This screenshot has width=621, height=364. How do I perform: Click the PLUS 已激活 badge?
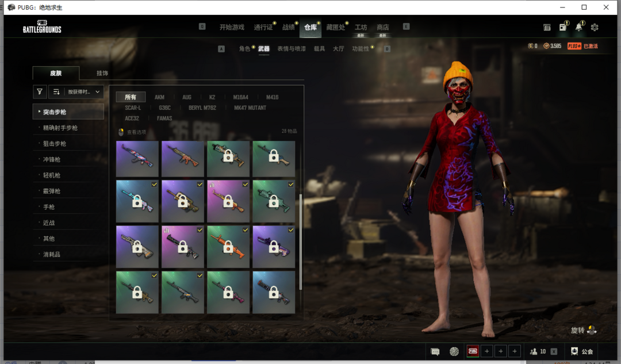click(582, 46)
